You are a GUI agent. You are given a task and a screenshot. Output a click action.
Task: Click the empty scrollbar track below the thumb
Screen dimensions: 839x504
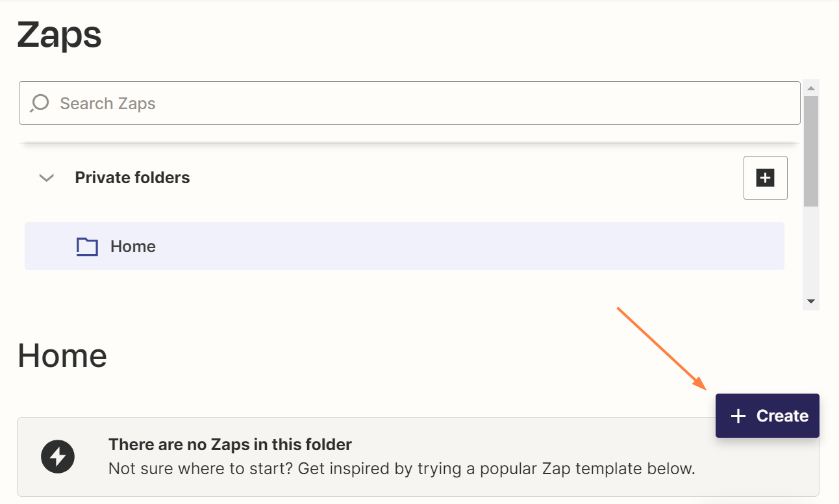810,253
